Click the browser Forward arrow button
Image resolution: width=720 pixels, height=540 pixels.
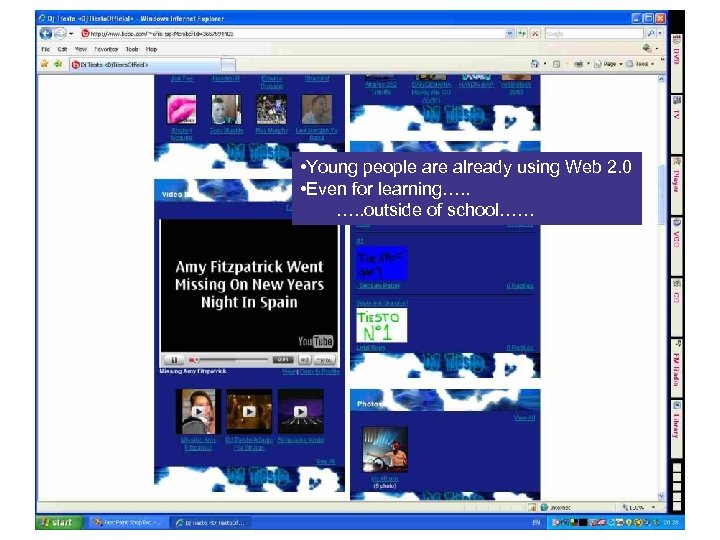coord(60,34)
